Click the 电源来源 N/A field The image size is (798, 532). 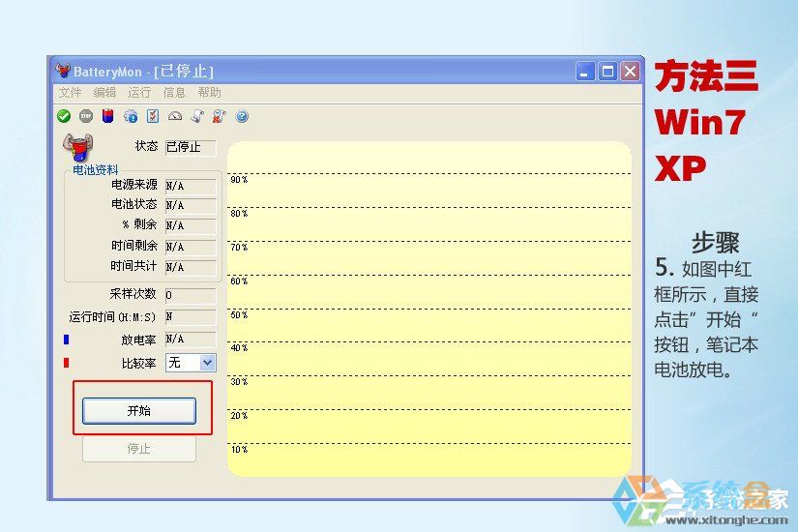[191, 186]
